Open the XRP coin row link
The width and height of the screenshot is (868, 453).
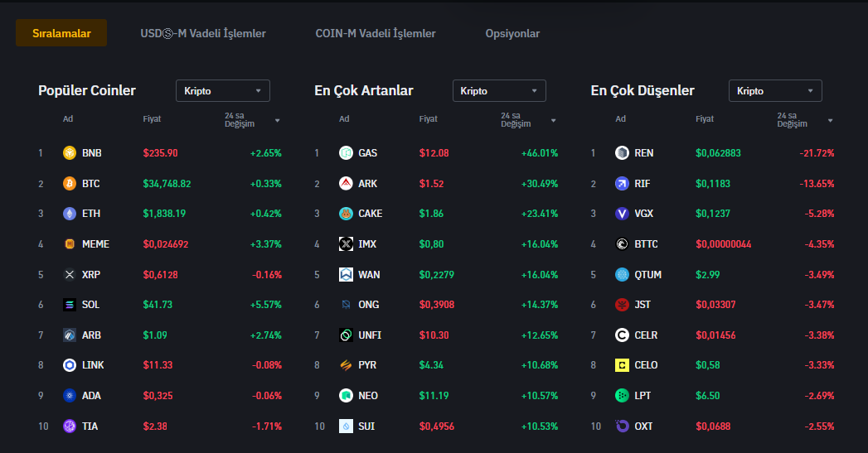point(91,274)
